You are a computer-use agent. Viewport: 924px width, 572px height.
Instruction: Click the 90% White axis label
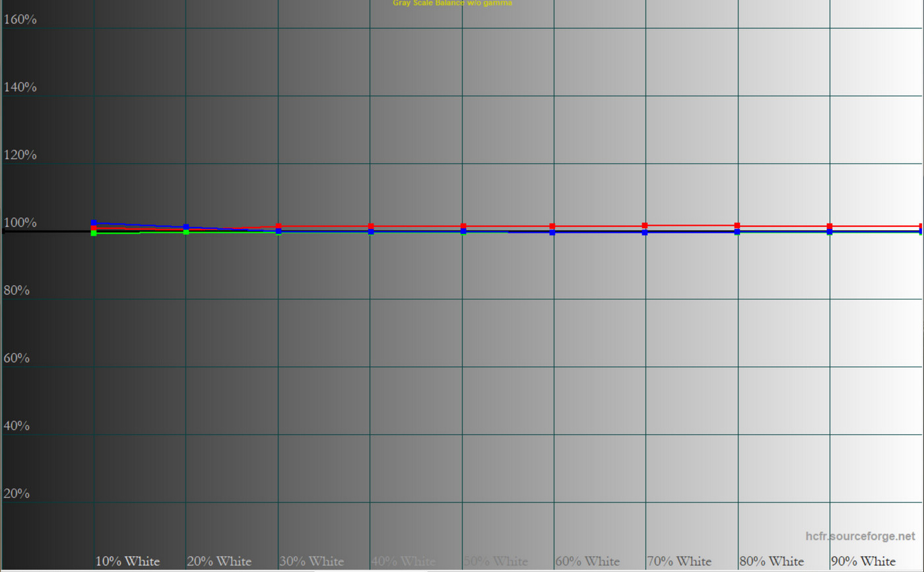click(863, 561)
